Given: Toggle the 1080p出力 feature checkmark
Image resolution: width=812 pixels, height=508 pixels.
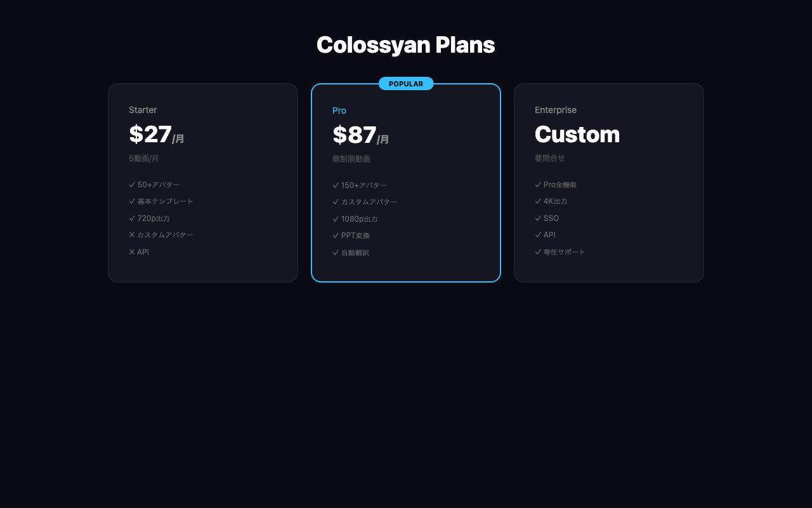Looking at the screenshot, I should 335,218.
